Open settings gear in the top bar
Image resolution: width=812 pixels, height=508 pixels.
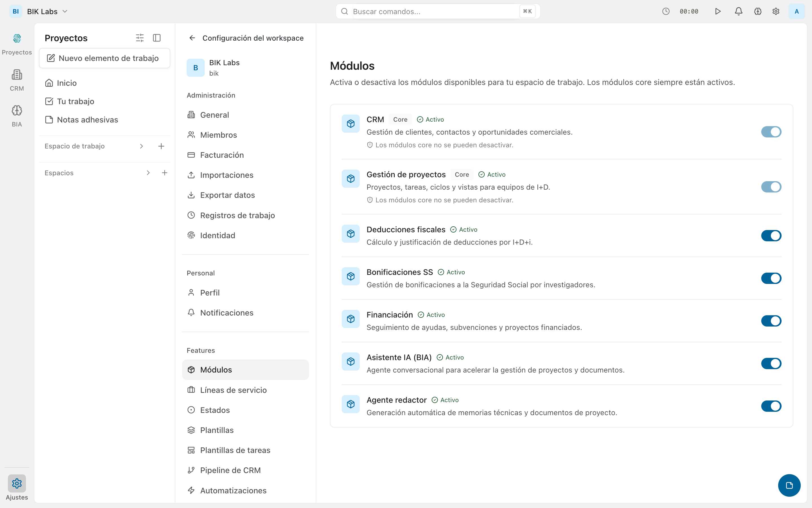tap(776, 11)
